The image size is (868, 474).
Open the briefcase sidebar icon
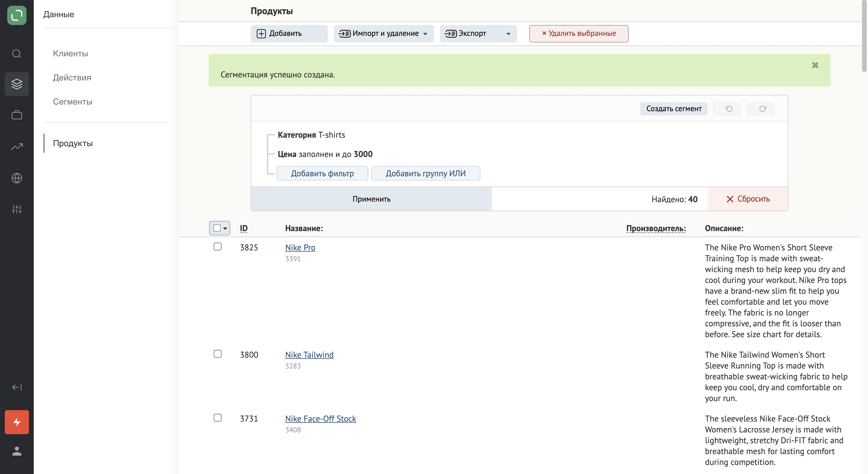(x=17, y=115)
